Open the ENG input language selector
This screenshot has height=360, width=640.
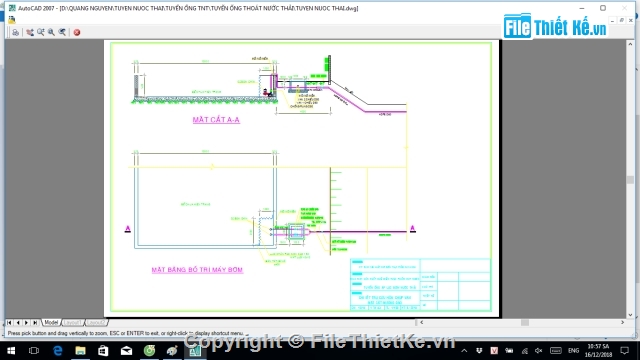(x=573, y=351)
